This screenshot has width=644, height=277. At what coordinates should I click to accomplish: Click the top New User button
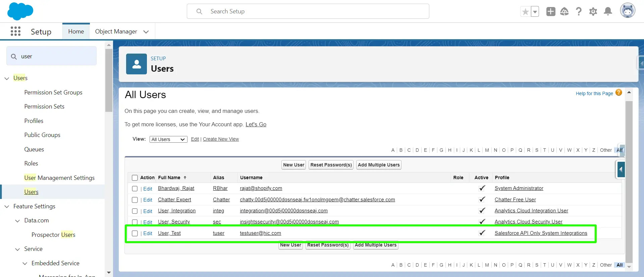coord(293,165)
